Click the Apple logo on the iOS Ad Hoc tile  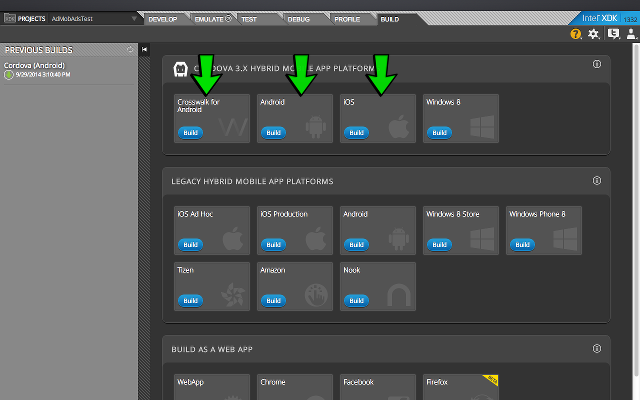(233, 238)
